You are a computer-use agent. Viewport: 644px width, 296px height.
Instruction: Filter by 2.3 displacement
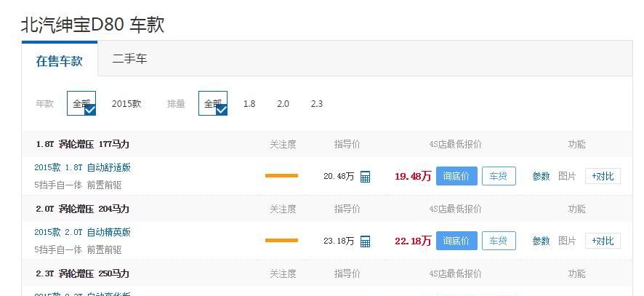click(317, 104)
